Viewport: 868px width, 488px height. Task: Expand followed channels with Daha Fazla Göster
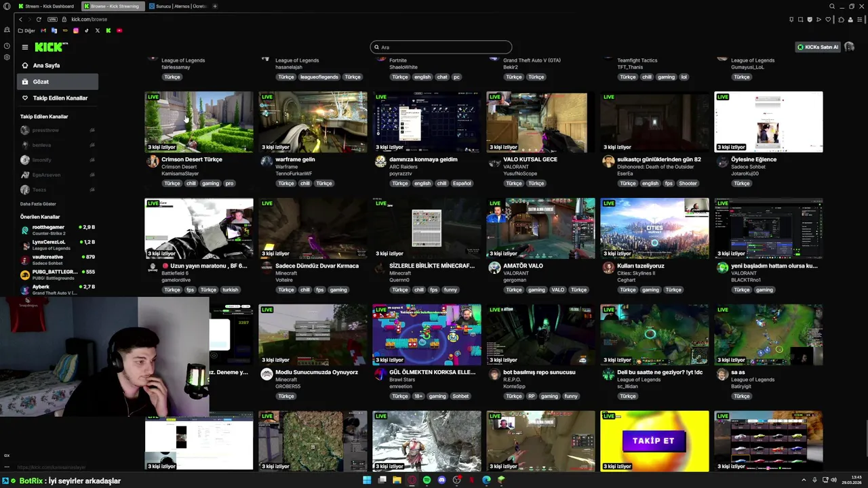38,204
